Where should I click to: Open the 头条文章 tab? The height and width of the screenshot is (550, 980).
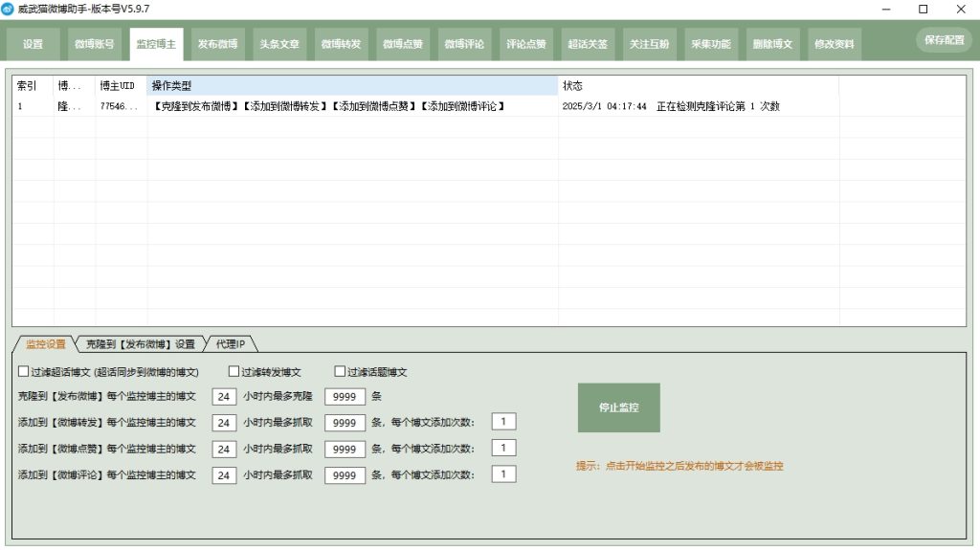278,44
